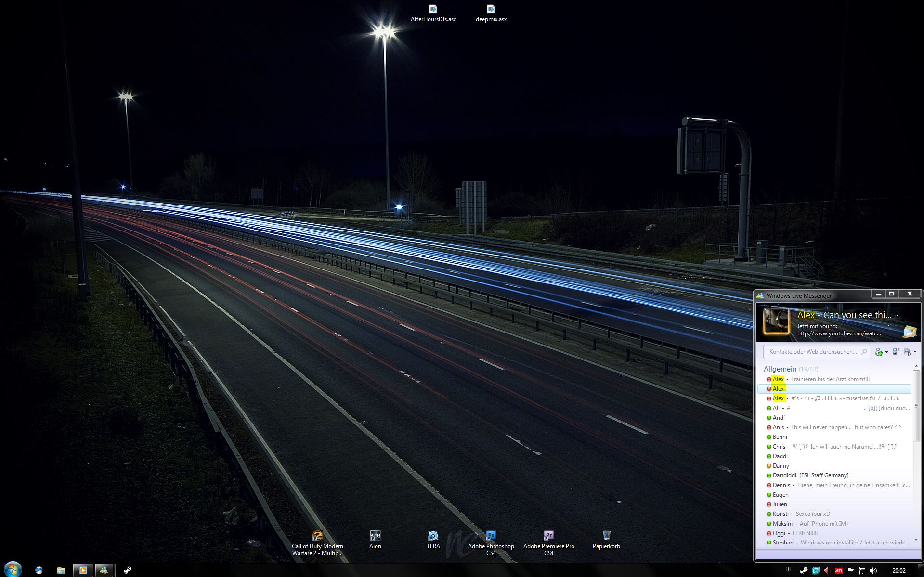Collapse the Allgemein contact group
The width and height of the screenshot is (924, 577).
click(780, 369)
